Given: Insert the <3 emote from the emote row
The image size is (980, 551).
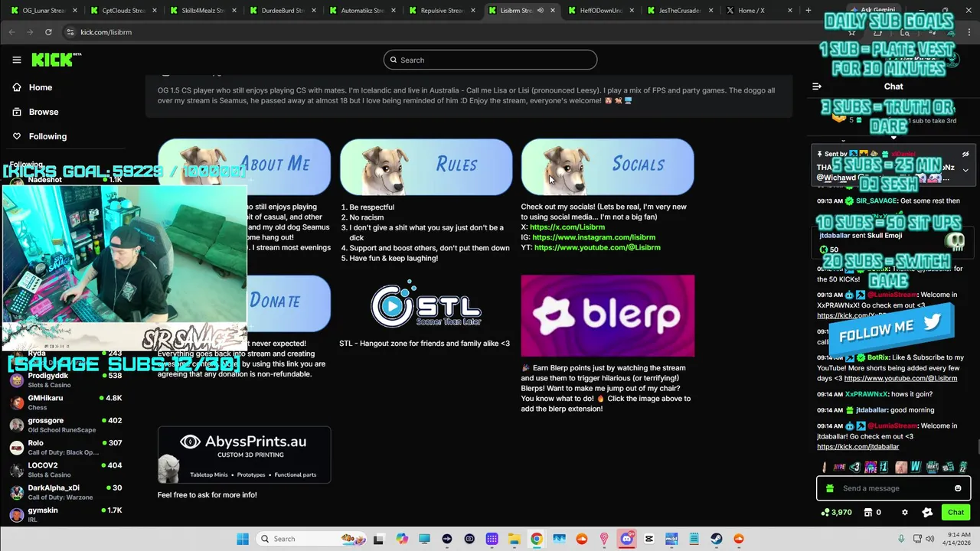Looking at the screenshot, I should (854, 467).
